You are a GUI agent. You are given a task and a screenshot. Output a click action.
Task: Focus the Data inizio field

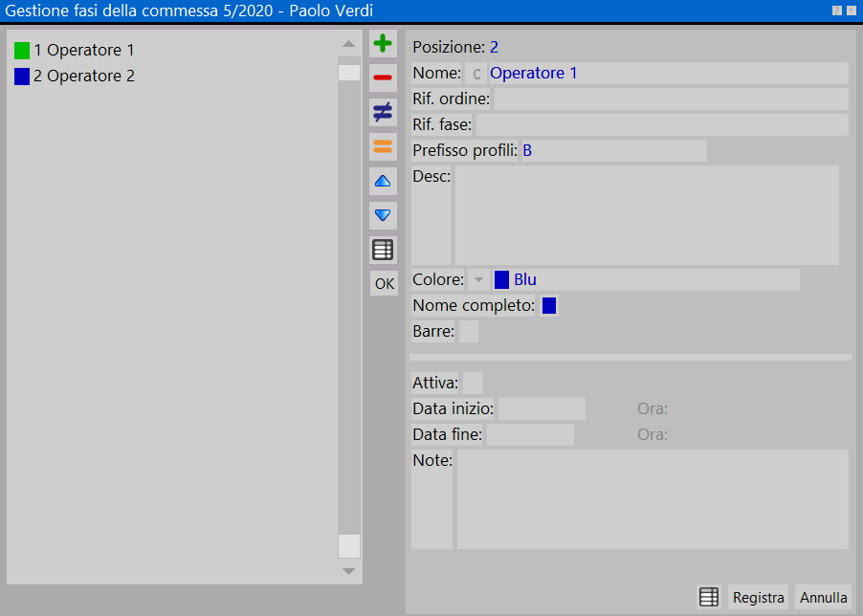pyautogui.click(x=542, y=408)
